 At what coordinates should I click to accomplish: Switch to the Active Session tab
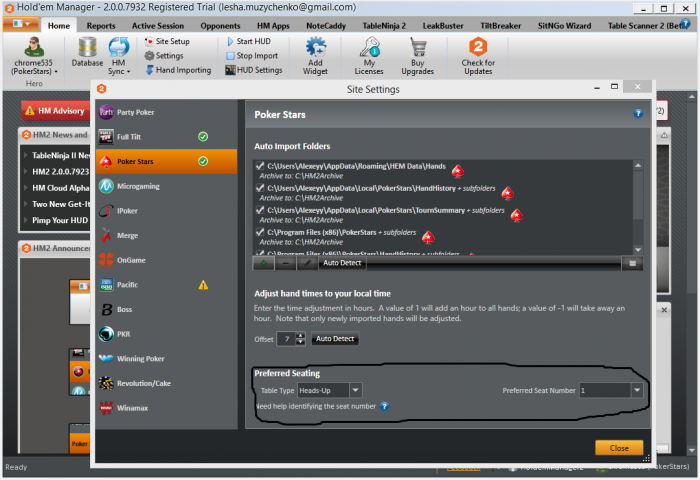(x=158, y=26)
